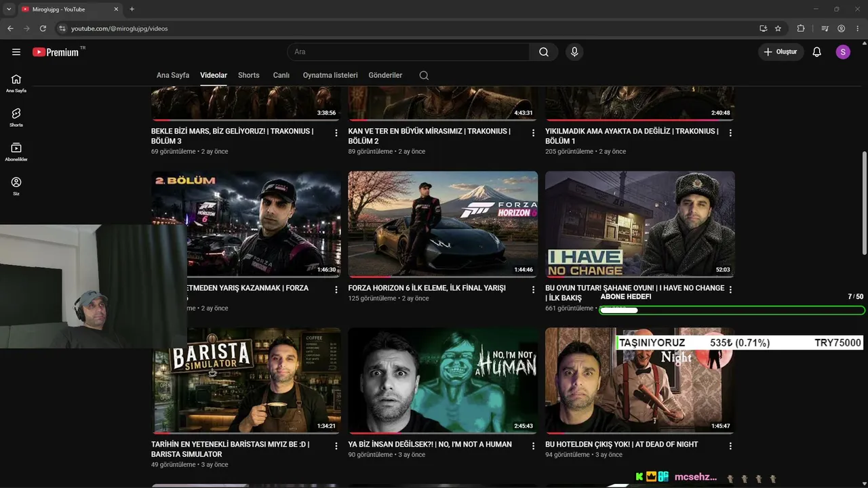This screenshot has height=488, width=868.
Task: Open the Chrome three-dot menu
Action: (858, 28)
